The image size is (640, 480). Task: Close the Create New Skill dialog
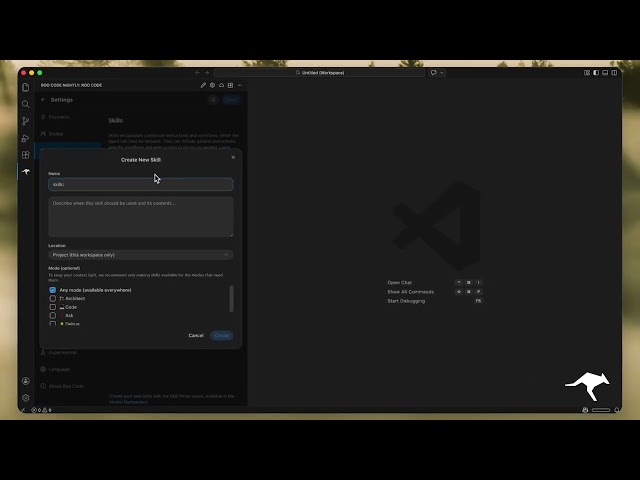coord(233,157)
